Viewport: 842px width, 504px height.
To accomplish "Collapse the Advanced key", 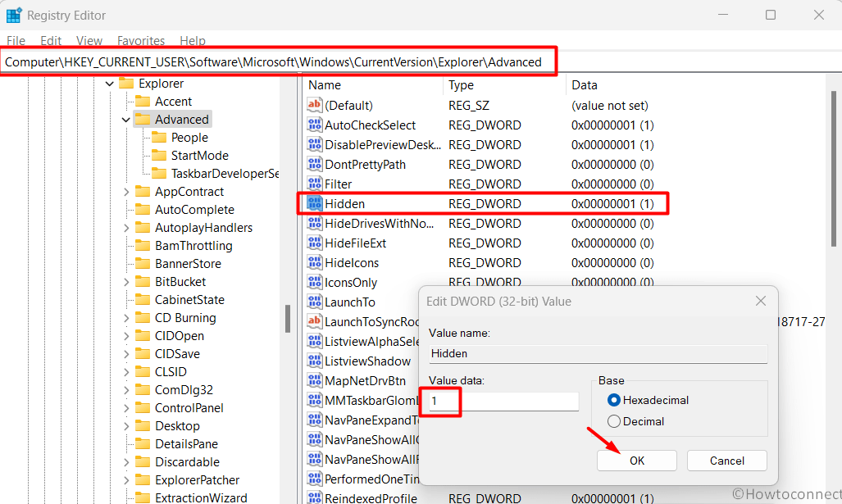I will (x=125, y=120).
